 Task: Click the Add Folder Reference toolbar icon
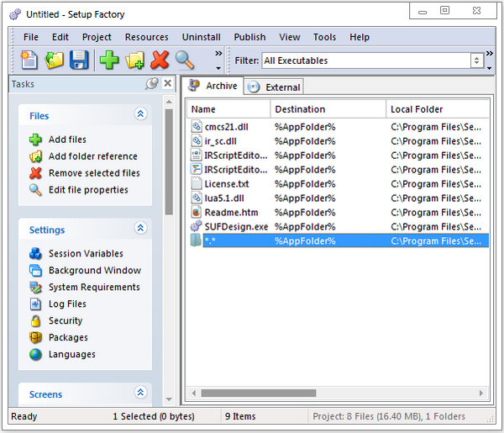point(134,60)
